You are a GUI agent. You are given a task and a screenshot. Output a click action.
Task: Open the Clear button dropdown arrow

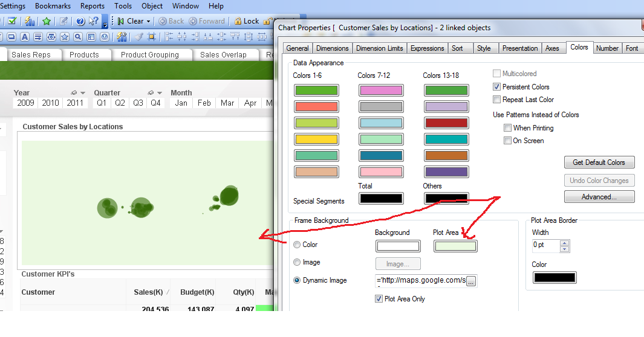148,21
